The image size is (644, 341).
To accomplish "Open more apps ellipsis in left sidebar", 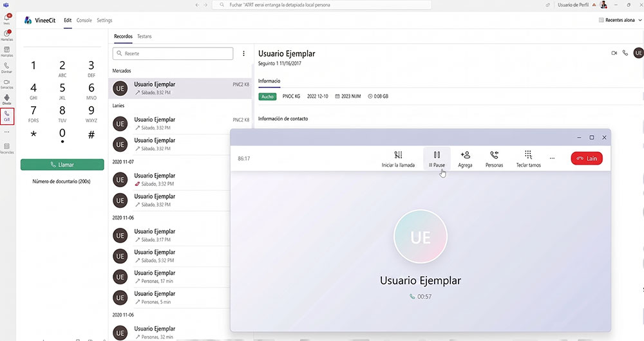I will (6, 132).
